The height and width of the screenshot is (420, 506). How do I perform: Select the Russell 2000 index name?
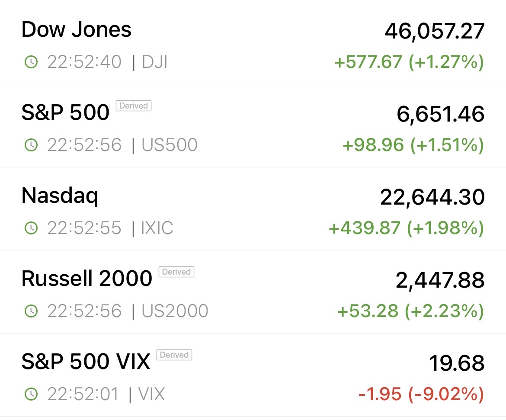click(x=87, y=279)
